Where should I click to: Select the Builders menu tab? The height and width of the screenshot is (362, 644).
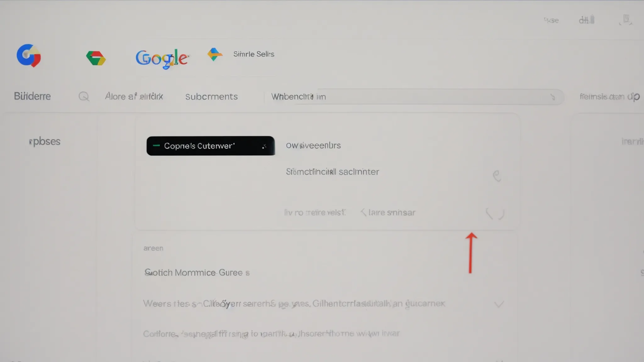[32, 96]
